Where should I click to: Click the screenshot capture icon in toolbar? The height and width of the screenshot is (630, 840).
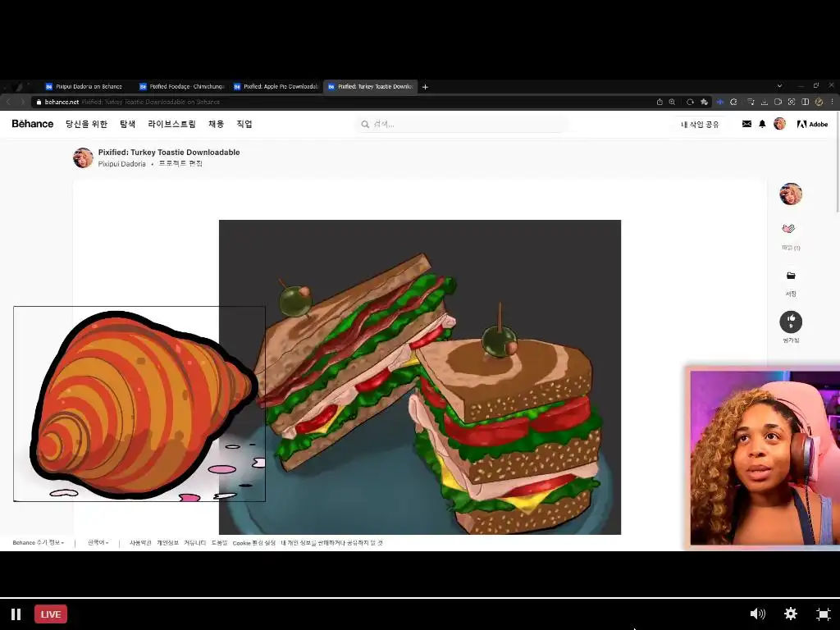pos(792,102)
